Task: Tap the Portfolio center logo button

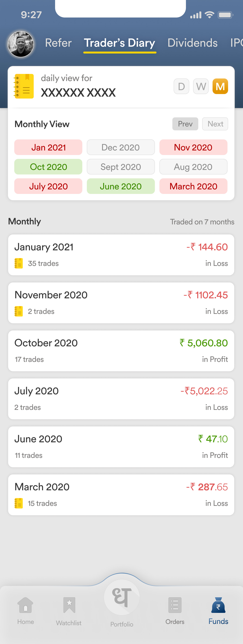Action: [x=122, y=597]
